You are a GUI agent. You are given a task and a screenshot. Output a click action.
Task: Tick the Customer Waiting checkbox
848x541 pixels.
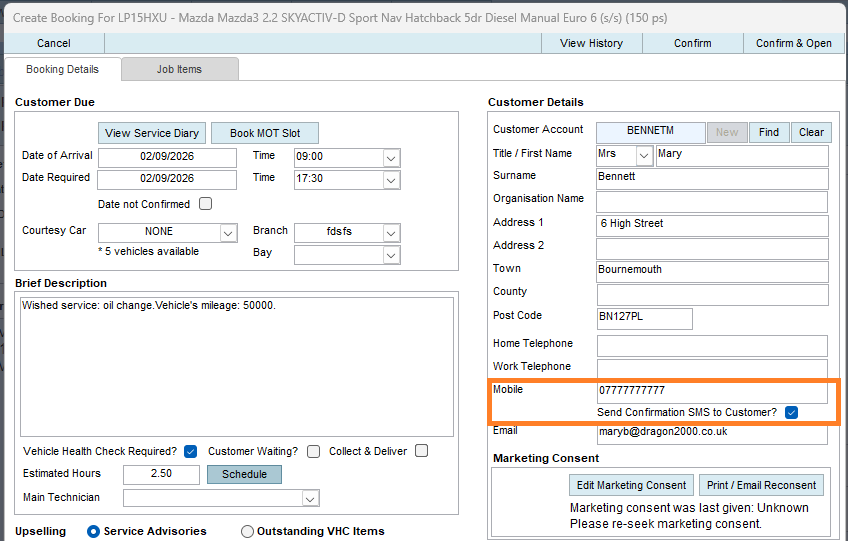314,451
